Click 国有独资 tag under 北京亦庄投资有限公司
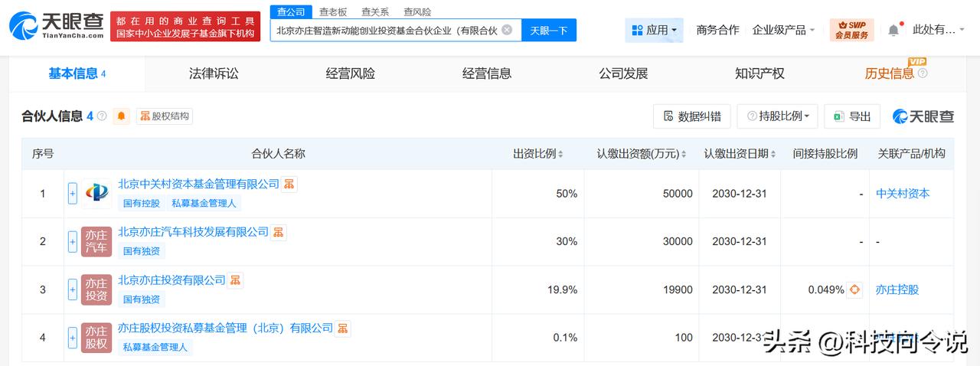The image size is (980, 366). click(142, 299)
